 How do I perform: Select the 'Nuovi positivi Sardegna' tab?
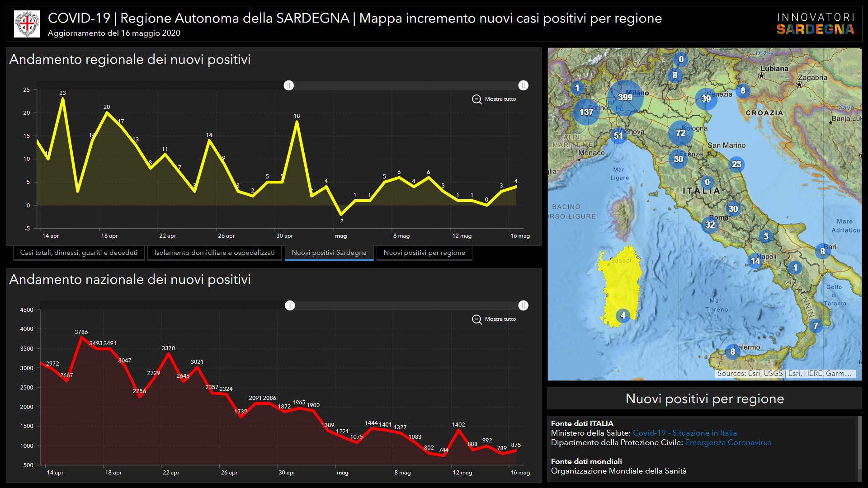point(329,253)
